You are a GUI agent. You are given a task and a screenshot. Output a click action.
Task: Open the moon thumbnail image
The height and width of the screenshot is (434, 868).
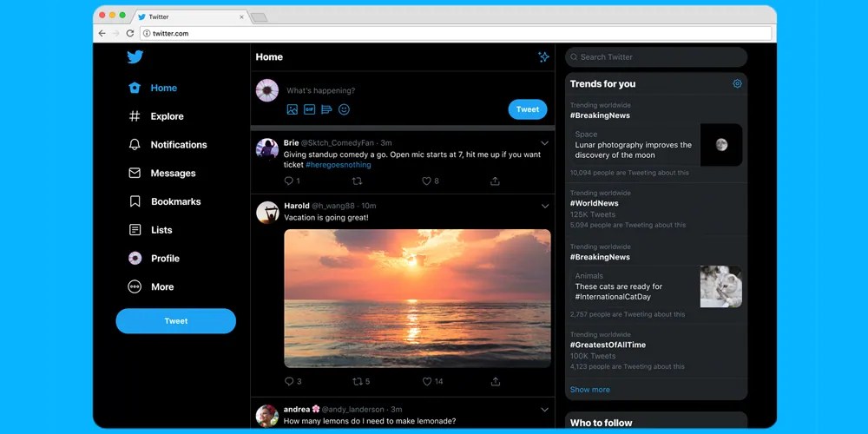pos(721,145)
